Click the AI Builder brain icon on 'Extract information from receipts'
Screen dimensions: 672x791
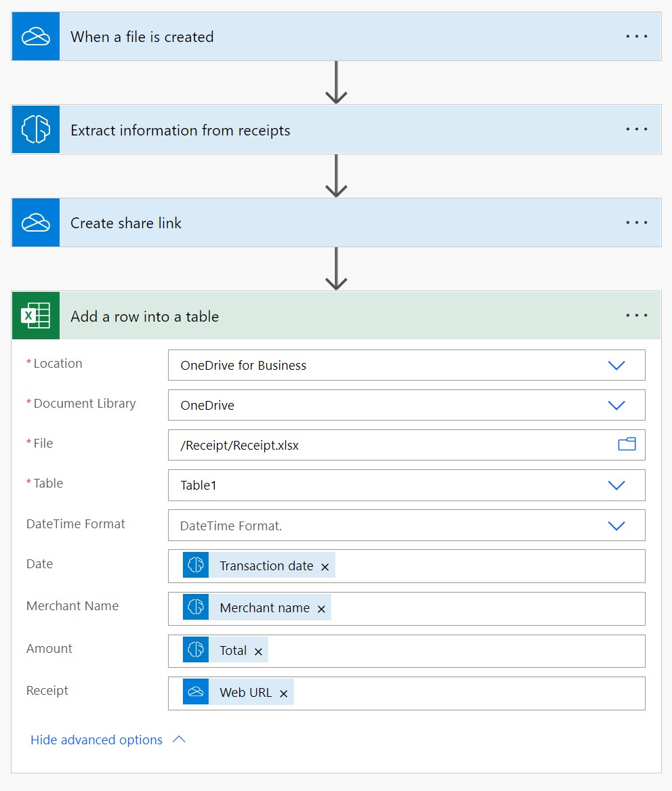tap(35, 129)
